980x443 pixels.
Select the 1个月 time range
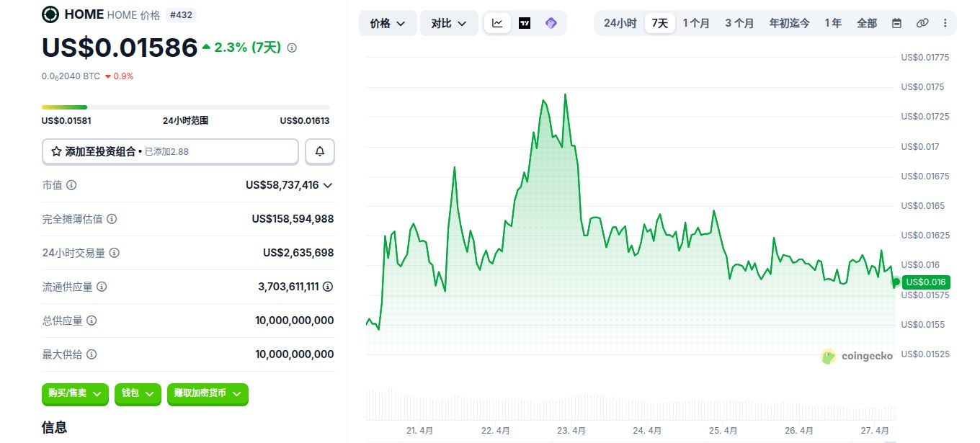point(696,23)
